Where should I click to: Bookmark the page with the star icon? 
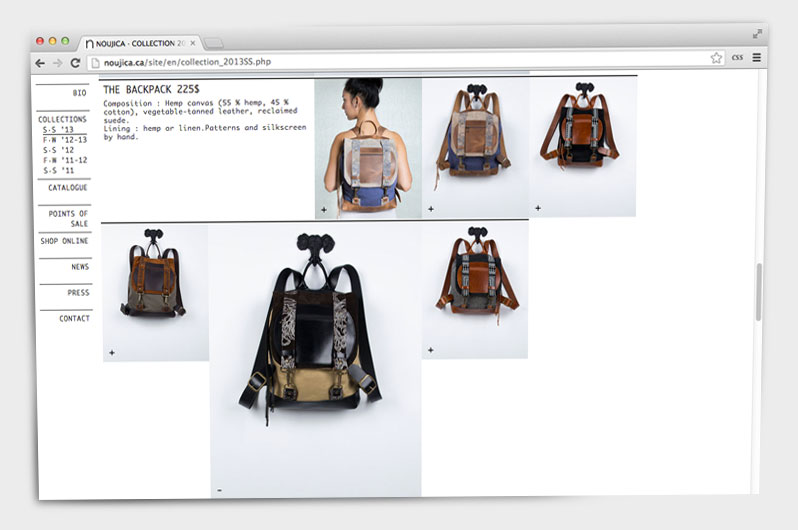[x=716, y=59]
